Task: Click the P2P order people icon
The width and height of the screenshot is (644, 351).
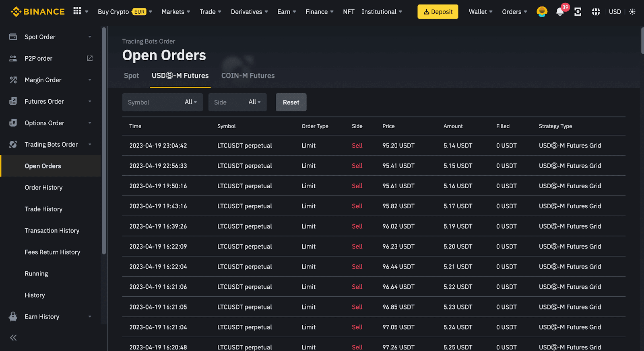Action: pos(13,58)
